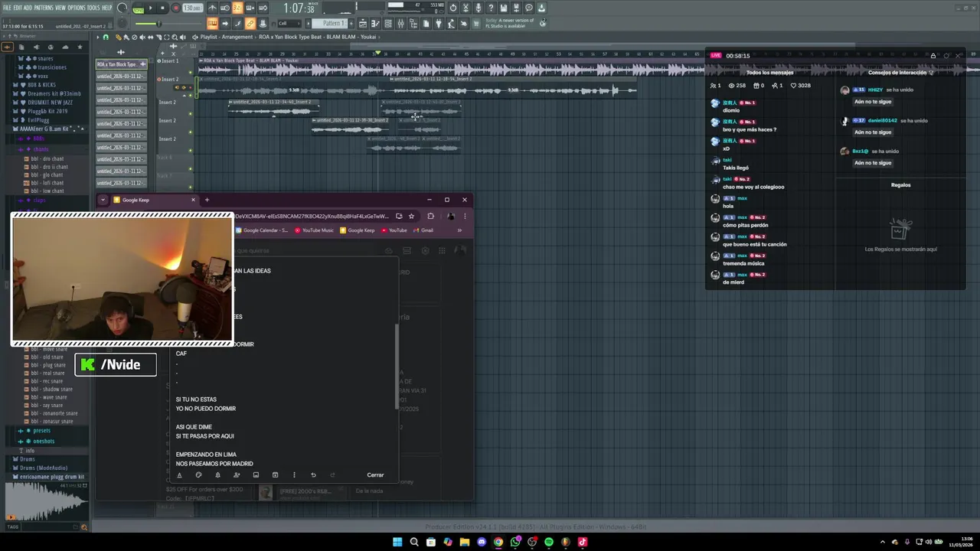Open the star favorites tab in Browser

click(80, 47)
